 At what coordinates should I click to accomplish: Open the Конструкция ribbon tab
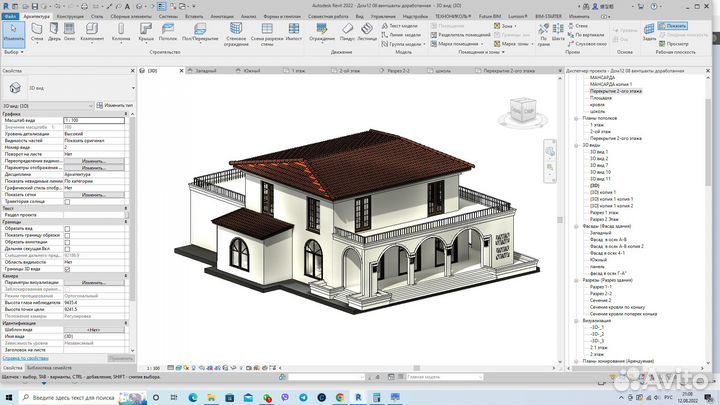click(71, 17)
